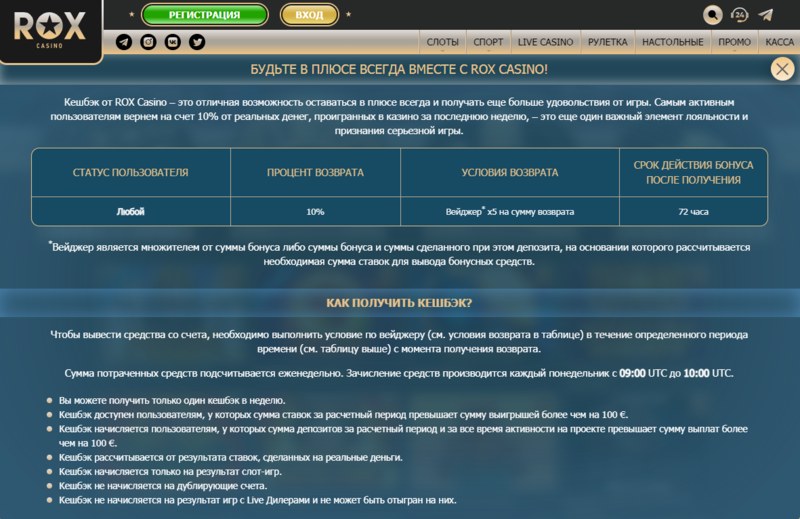Click the green РЕГИСТРАЦИЯ button
The width and height of the screenshot is (800, 519).
tap(205, 15)
